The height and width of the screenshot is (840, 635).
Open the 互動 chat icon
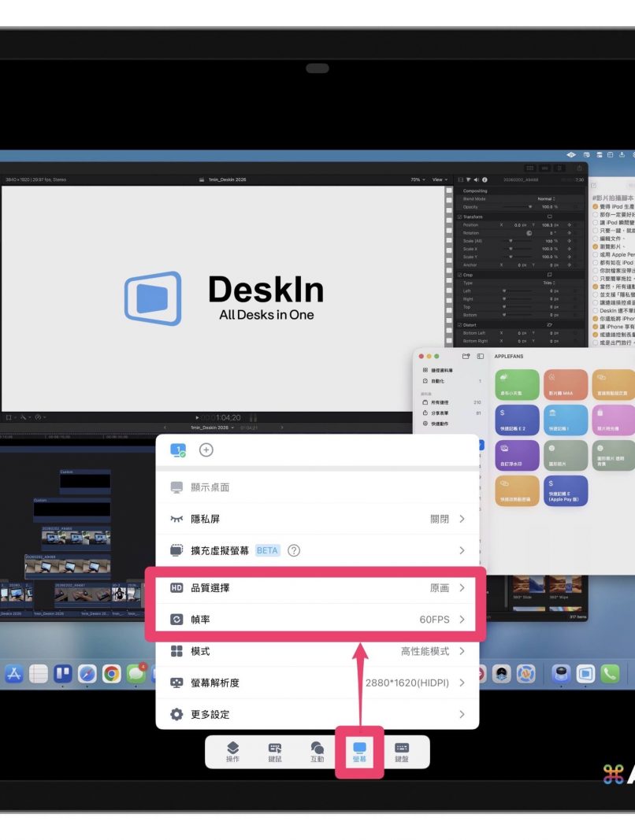pyautogui.click(x=317, y=751)
